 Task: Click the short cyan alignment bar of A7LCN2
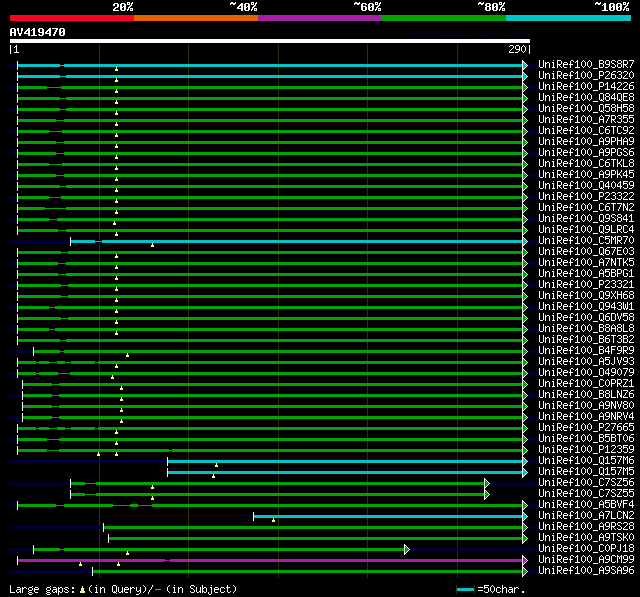[388, 517]
